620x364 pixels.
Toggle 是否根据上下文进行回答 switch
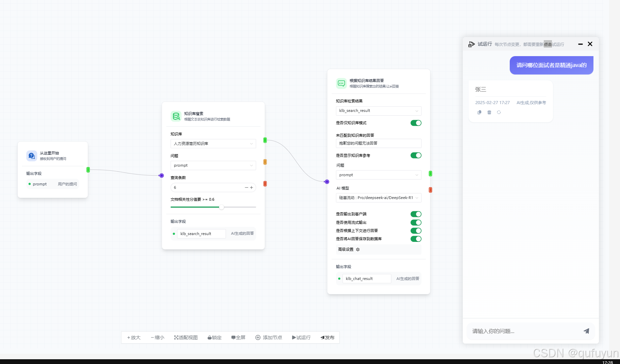point(416,231)
